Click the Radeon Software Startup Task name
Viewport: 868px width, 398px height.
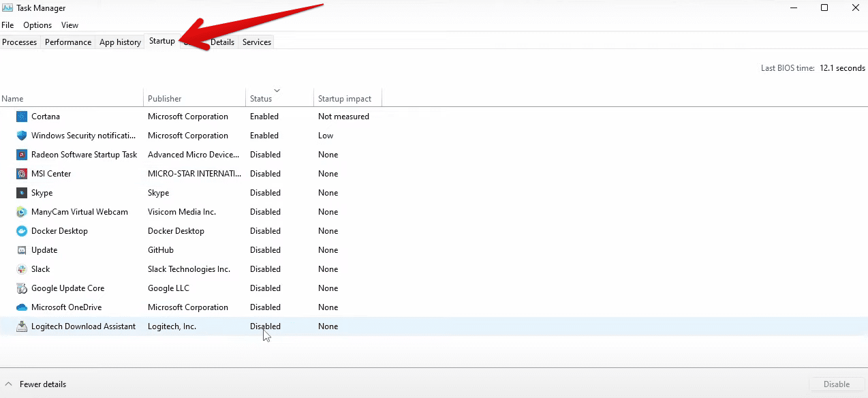click(84, 155)
